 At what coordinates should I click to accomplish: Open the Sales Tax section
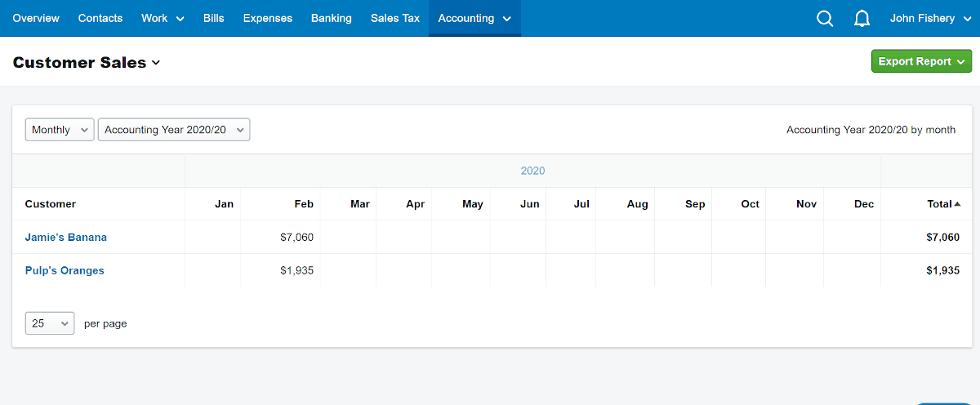click(395, 18)
